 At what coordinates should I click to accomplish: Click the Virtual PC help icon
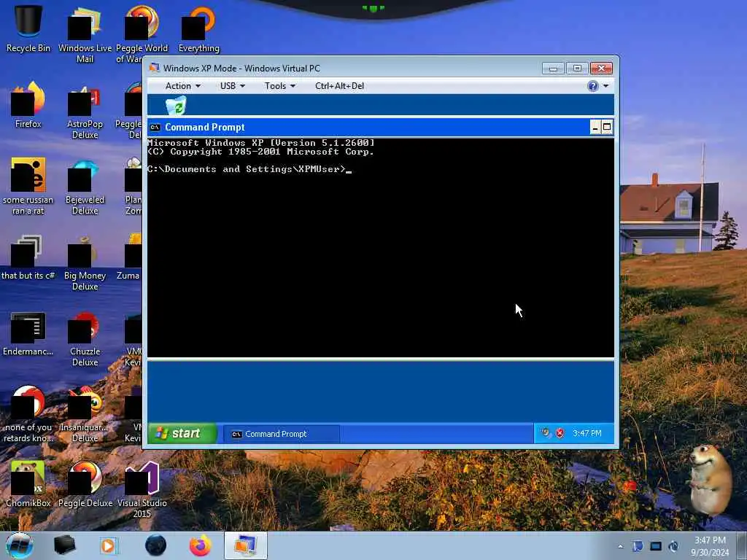tap(592, 86)
